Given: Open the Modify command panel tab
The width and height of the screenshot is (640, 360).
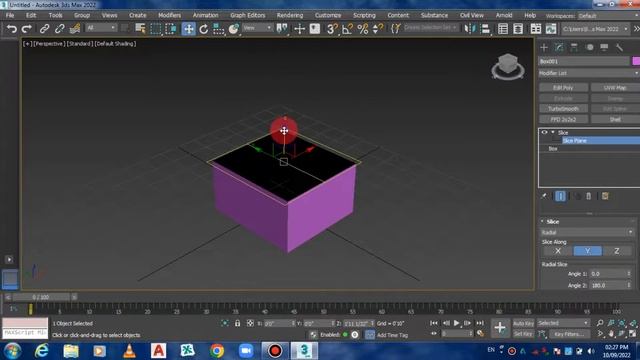Looking at the screenshot, I should [559, 47].
